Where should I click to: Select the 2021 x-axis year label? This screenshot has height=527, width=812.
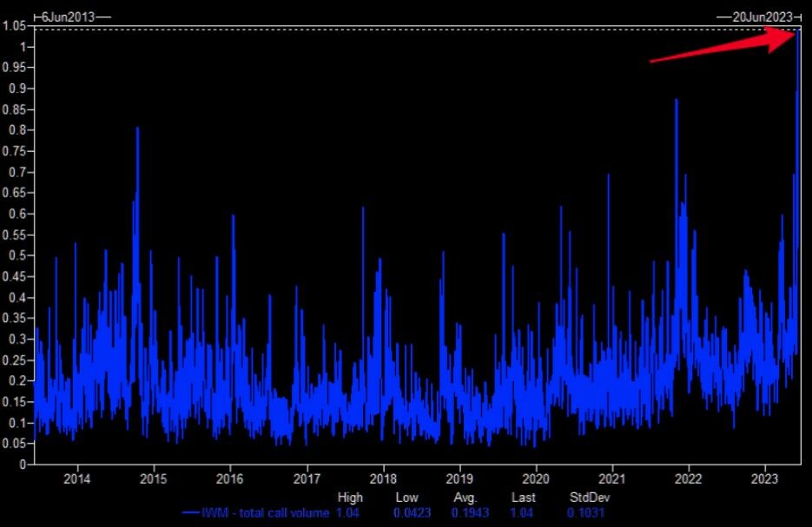(612, 479)
